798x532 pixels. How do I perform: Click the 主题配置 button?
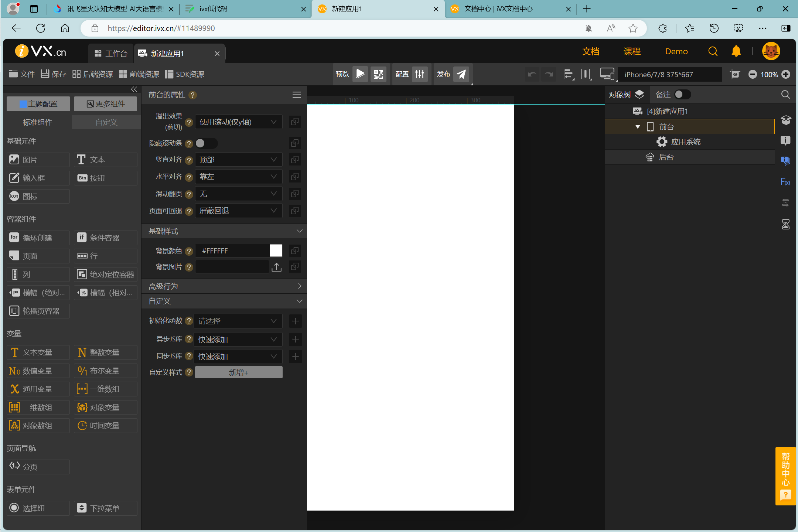38,104
